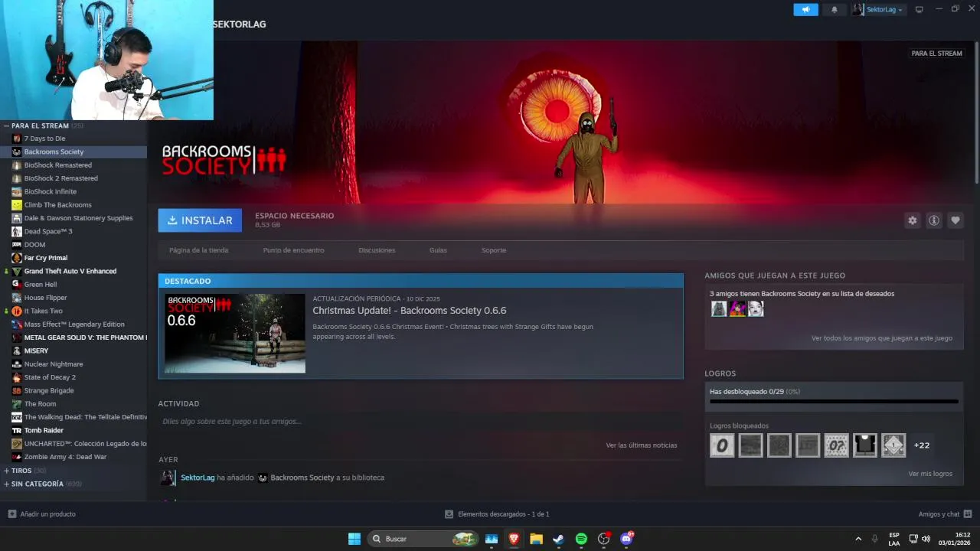The image size is (980, 551).
Task: Click the Grand Theft Auto V Enhanced icon
Action: click(x=17, y=271)
